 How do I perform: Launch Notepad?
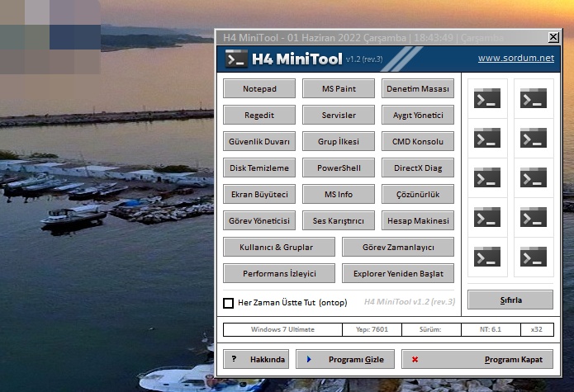click(259, 88)
